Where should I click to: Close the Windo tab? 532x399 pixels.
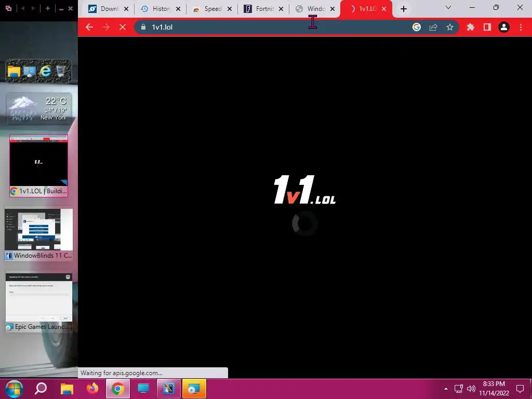pos(332,9)
